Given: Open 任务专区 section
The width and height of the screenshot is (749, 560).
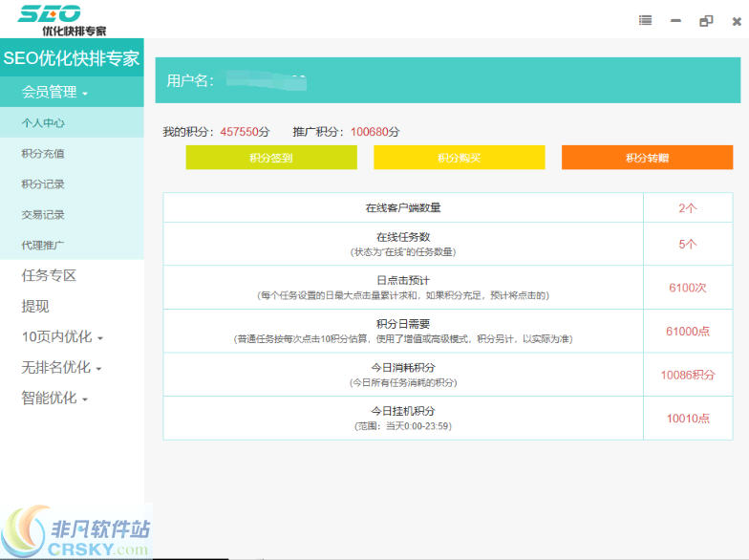Looking at the screenshot, I should (49, 275).
